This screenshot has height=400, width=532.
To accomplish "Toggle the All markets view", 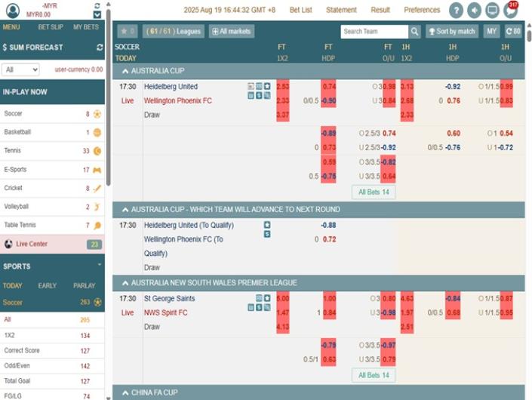I will pyautogui.click(x=232, y=32).
